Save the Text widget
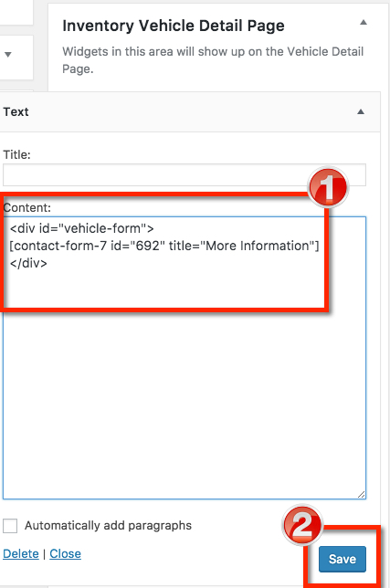Screen dimensions: 390x588 click(x=343, y=559)
